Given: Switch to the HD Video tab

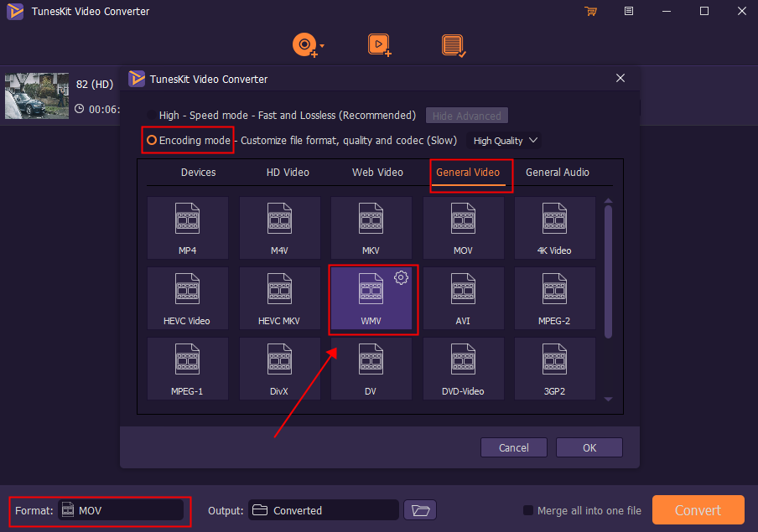Looking at the screenshot, I should (288, 173).
